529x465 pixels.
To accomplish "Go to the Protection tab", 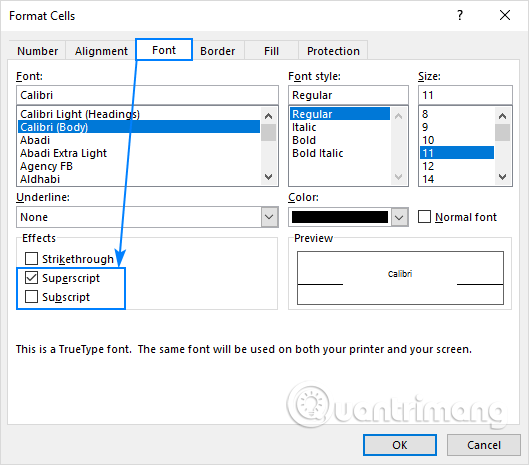I will pyautogui.click(x=333, y=51).
